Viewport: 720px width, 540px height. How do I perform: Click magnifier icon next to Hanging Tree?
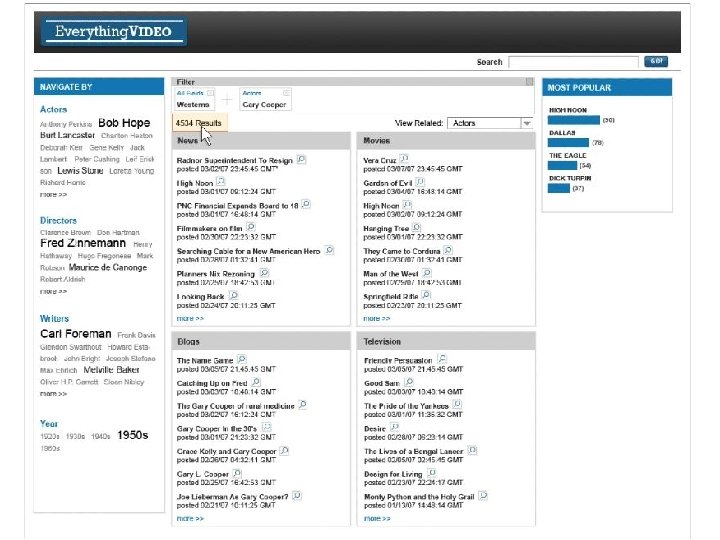[x=416, y=227]
